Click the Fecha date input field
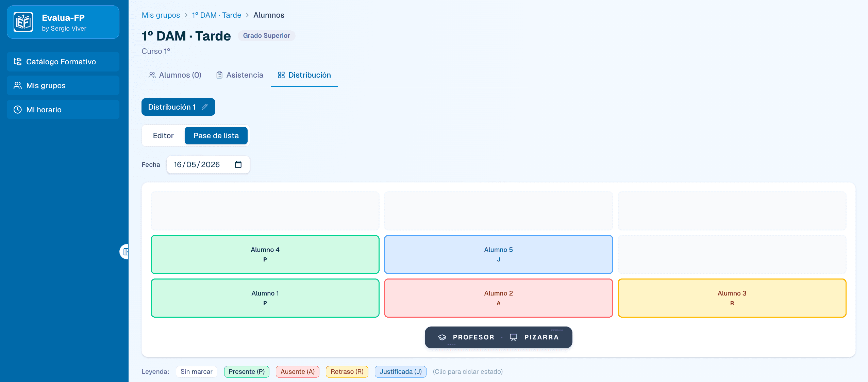The height and width of the screenshot is (382, 868). 208,164
